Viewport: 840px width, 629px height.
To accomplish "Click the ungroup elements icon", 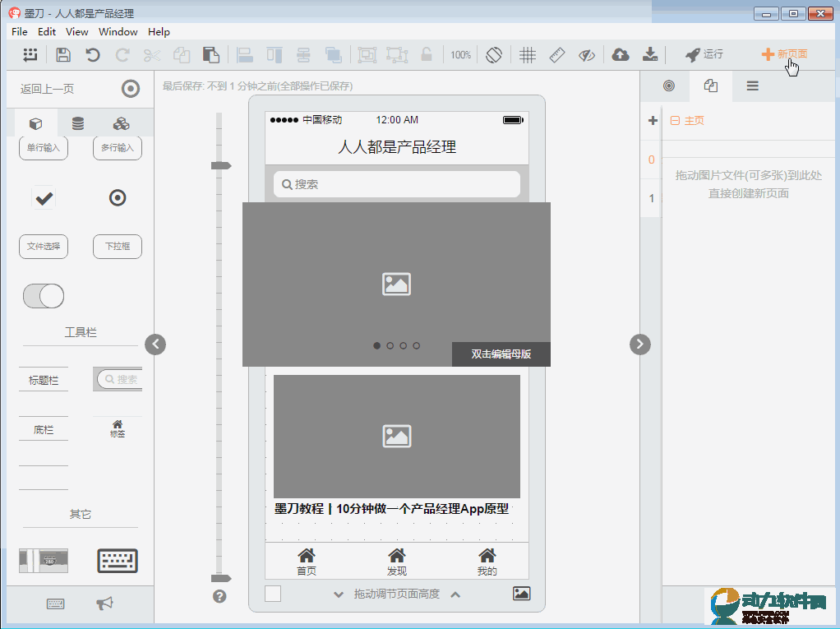I will point(397,54).
